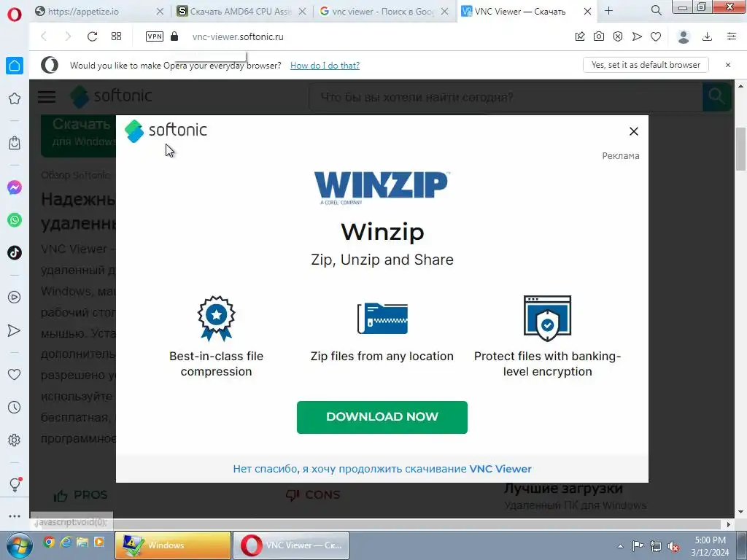Click the page vertical scrollbar thumb
This screenshot has width=747, height=560.
(740, 149)
